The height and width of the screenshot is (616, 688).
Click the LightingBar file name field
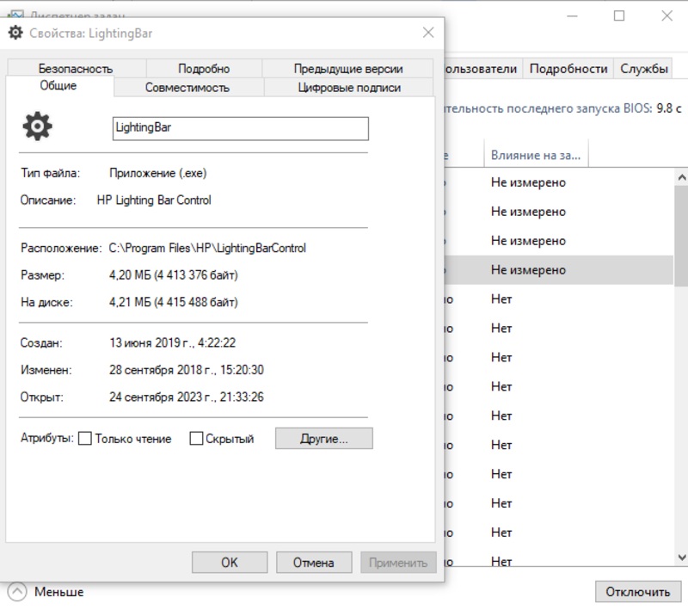point(240,128)
